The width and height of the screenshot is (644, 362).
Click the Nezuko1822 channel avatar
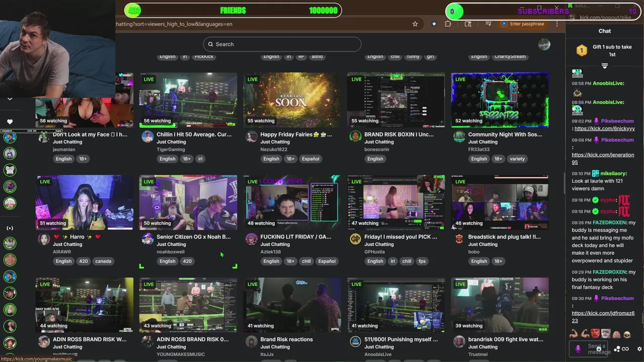pos(251,137)
